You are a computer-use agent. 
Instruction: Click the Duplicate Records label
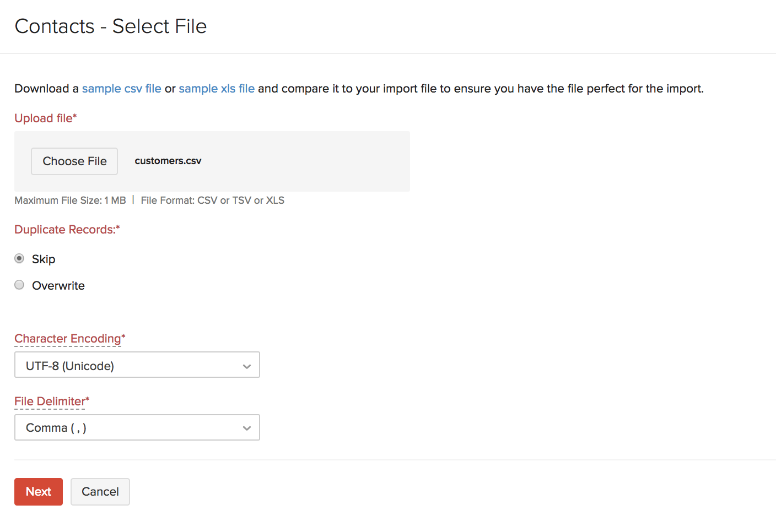(66, 230)
